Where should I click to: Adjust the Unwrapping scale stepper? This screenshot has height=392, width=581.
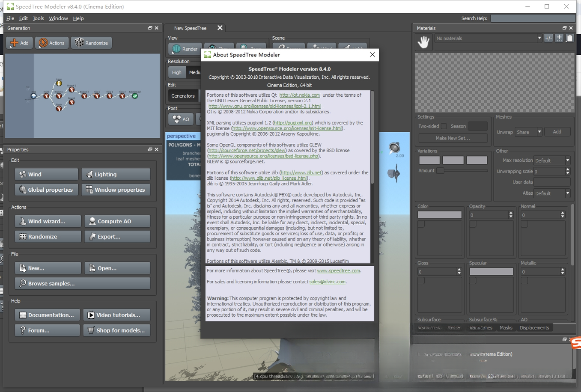click(568, 171)
